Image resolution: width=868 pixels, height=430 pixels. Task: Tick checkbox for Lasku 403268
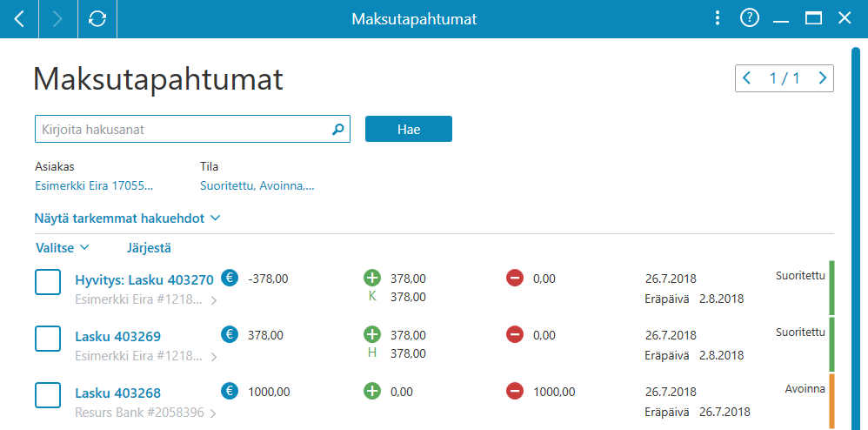click(48, 396)
